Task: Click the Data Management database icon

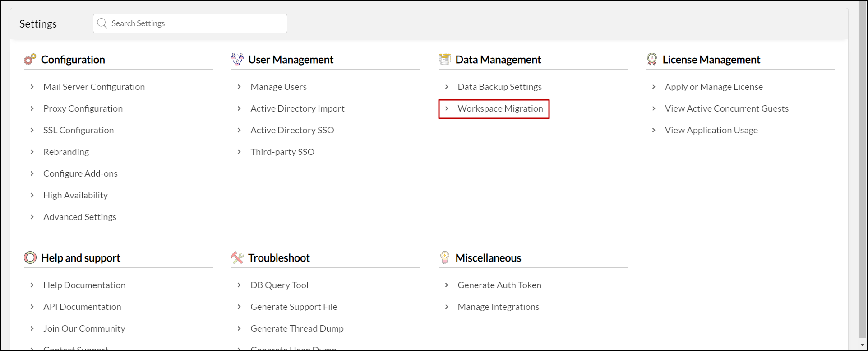Action: pos(445,59)
